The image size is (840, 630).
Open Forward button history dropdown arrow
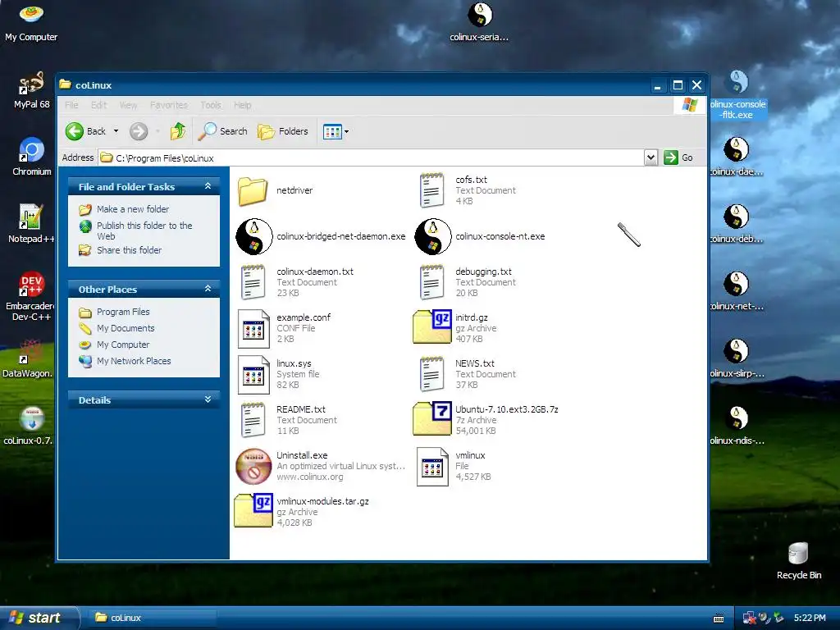(157, 131)
